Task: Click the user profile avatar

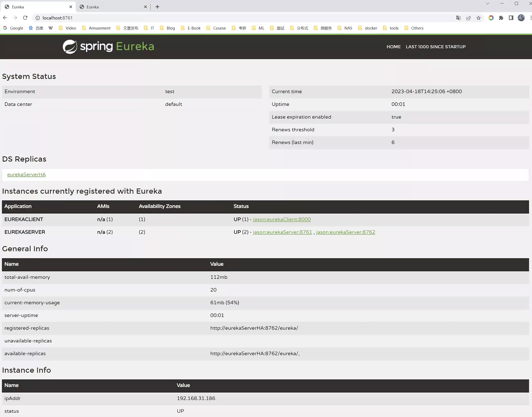Action: point(521,18)
